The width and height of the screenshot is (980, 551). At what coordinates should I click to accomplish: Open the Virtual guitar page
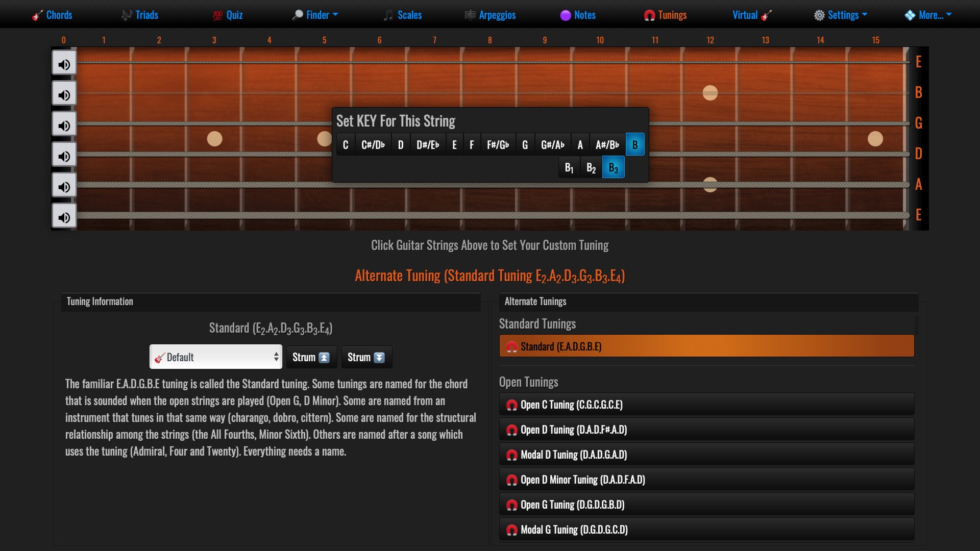coord(752,15)
